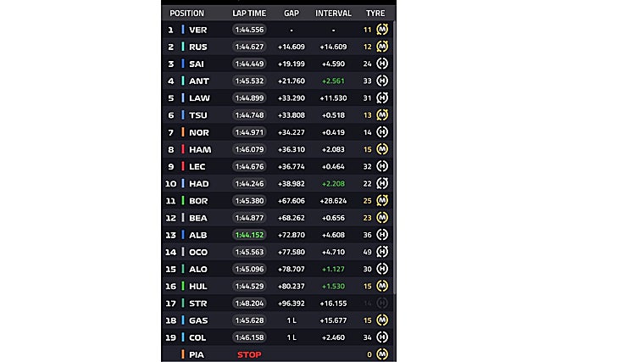
Task: Click the TYRE column header
Action: tap(375, 14)
